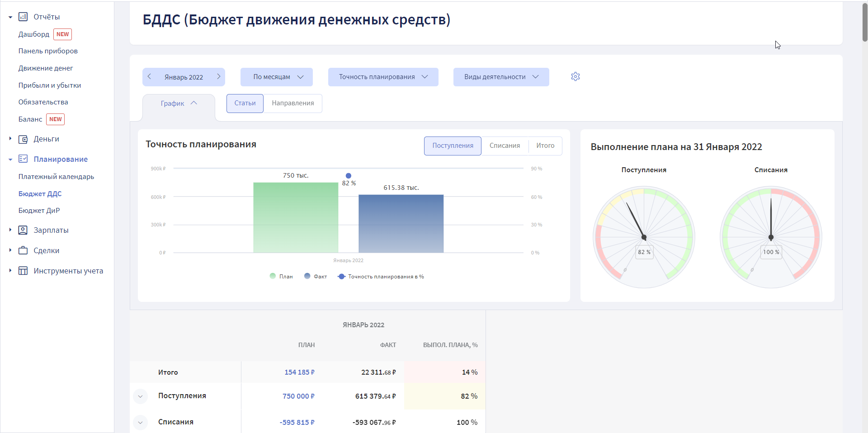
Task: Collapse the Отчёты tree arrow
Action: click(x=10, y=17)
